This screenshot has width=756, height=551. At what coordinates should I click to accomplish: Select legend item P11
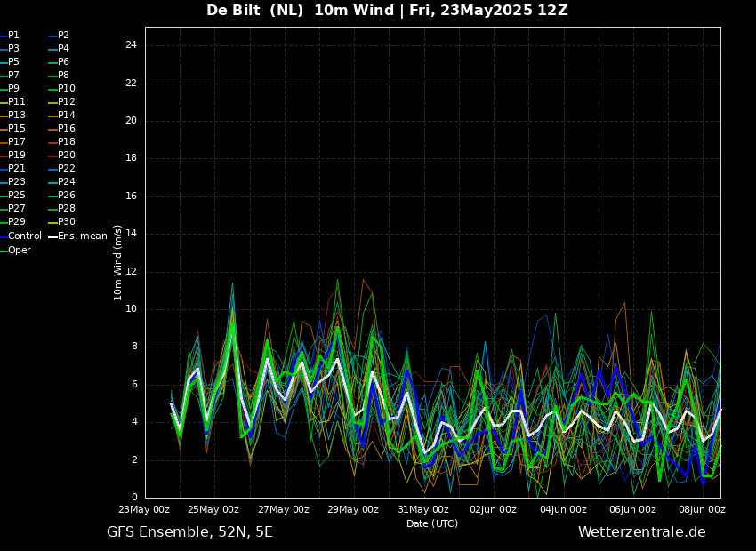click(16, 101)
